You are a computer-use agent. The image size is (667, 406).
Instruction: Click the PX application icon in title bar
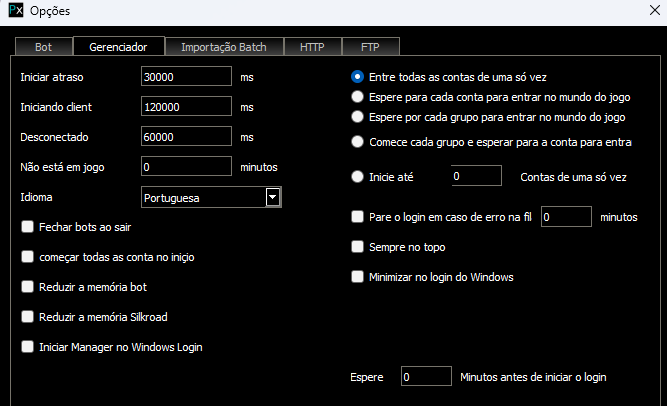pos(15,13)
